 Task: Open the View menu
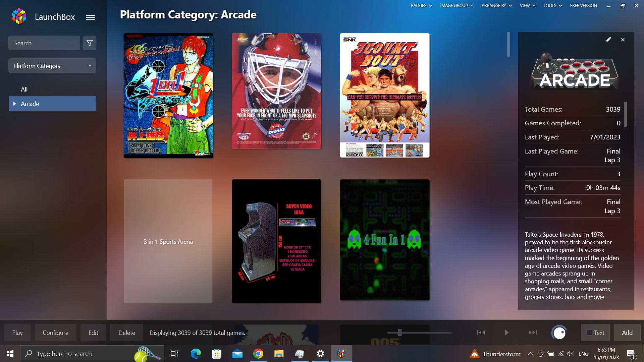[x=527, y=5]
